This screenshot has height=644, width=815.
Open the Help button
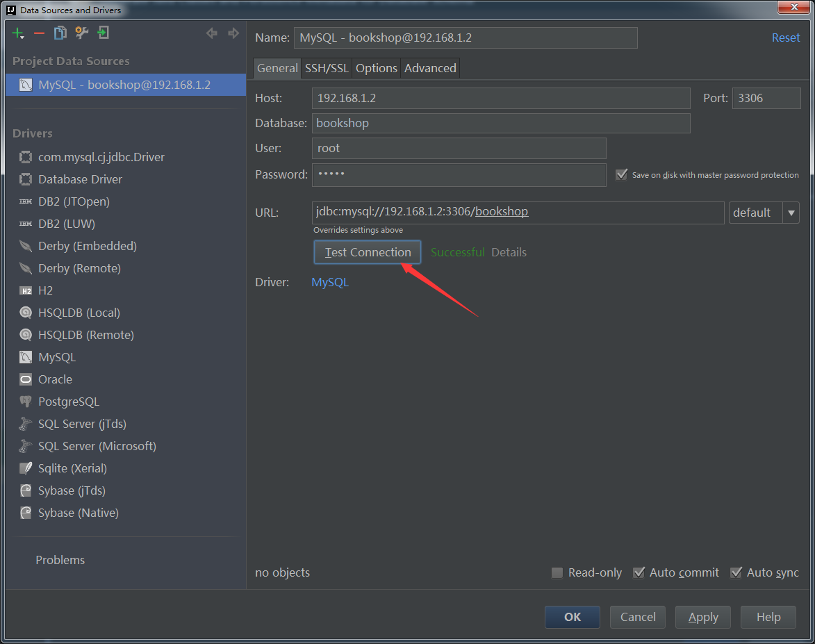coord(768,617)
